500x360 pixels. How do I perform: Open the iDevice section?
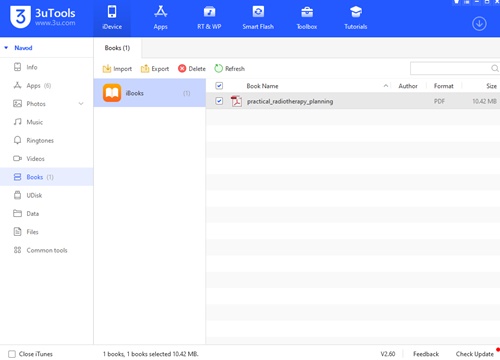coord(112,18)
